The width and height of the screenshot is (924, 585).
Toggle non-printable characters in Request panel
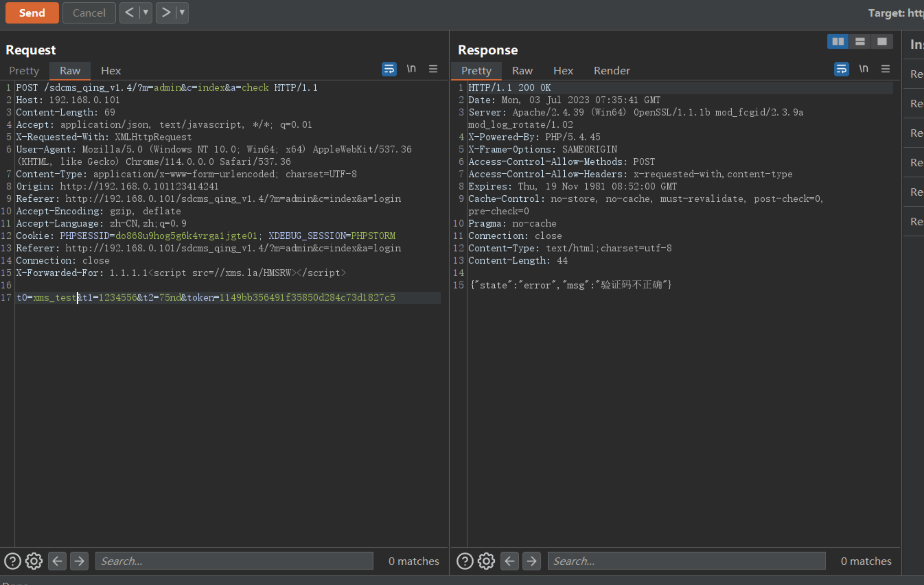(411, 69)
